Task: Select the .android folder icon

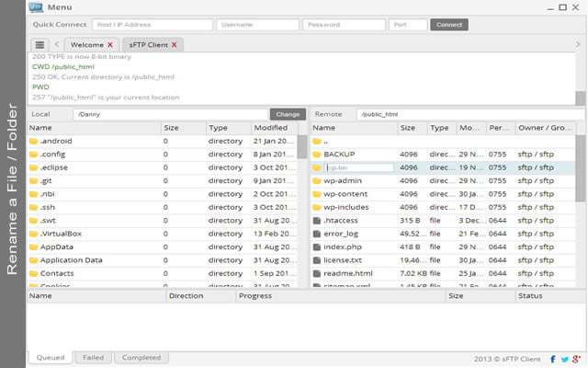Action: [x=34, y=142]
